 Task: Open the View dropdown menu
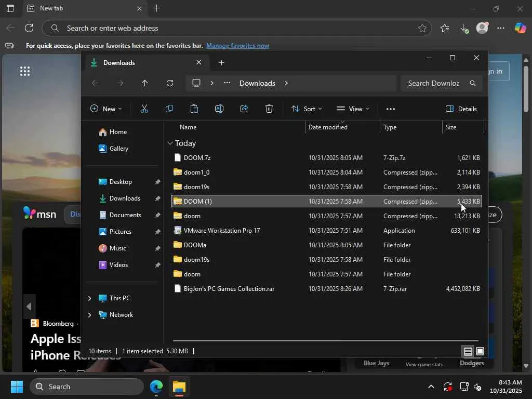(353, 109)
